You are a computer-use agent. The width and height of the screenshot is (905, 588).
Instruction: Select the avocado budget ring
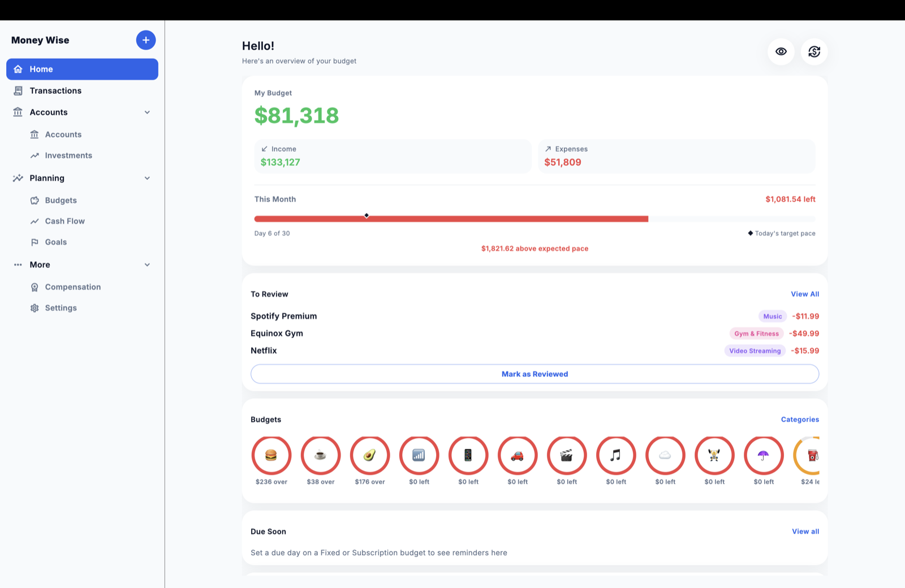click(370, 455)
